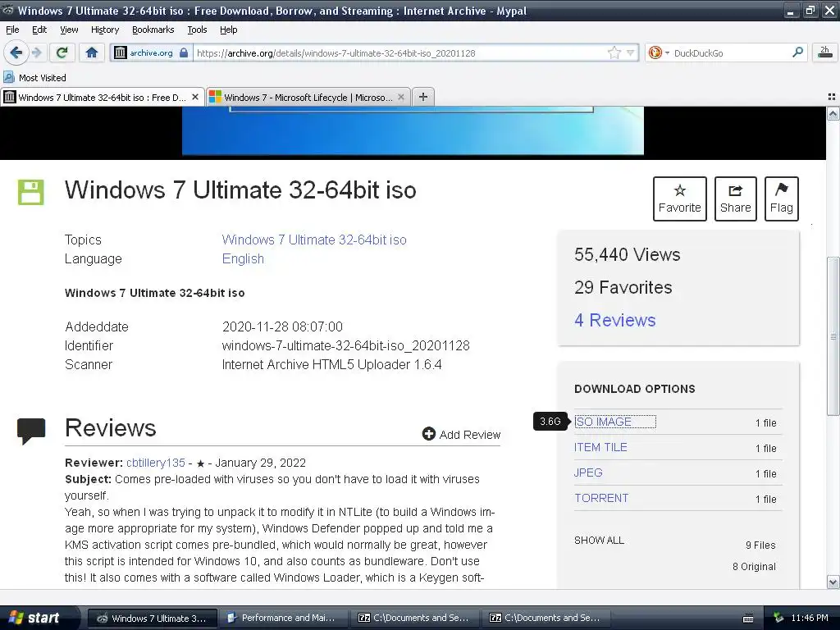840x630 pixels.
Task: Open the File menu
Action: (12, 30)
